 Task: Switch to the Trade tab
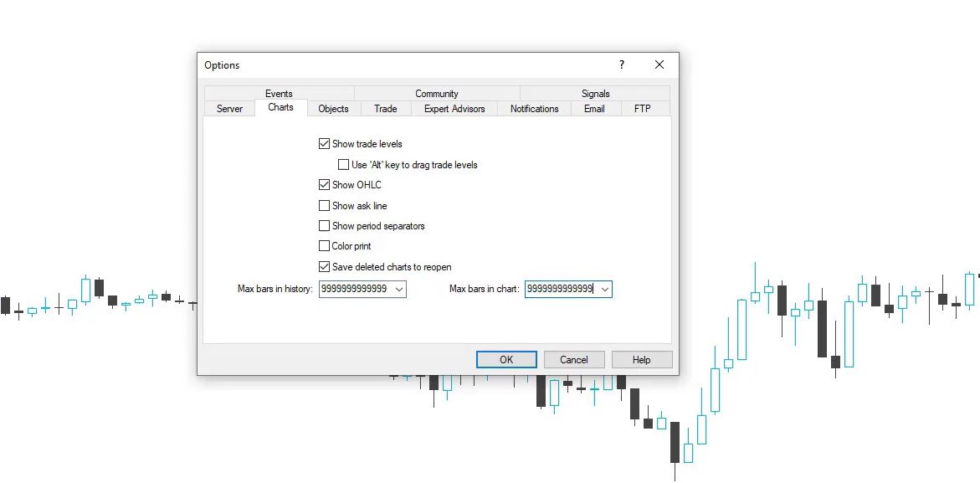point(385,108)
